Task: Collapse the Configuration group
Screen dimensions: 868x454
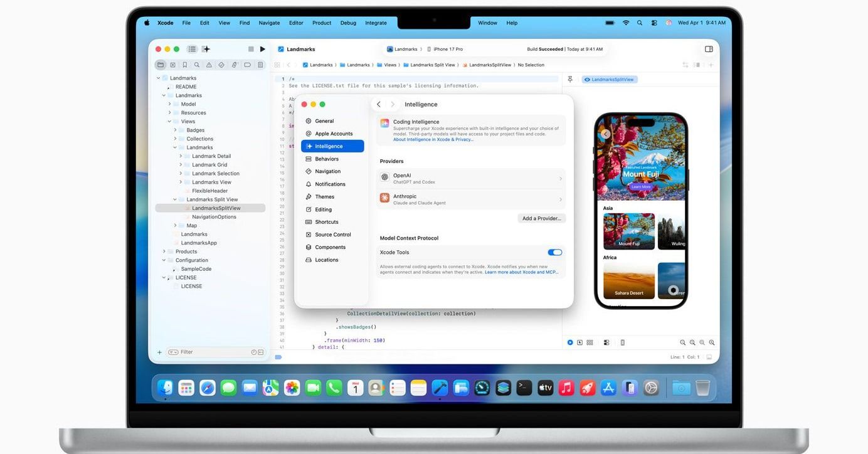Action: 164,260
